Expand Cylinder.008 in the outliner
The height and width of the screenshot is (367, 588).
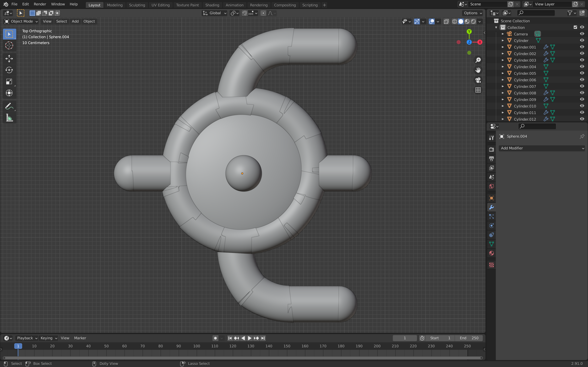click(x=503, y=93)
